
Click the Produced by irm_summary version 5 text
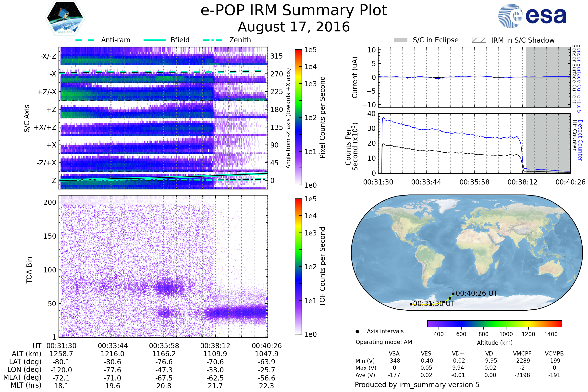point(417,384)
